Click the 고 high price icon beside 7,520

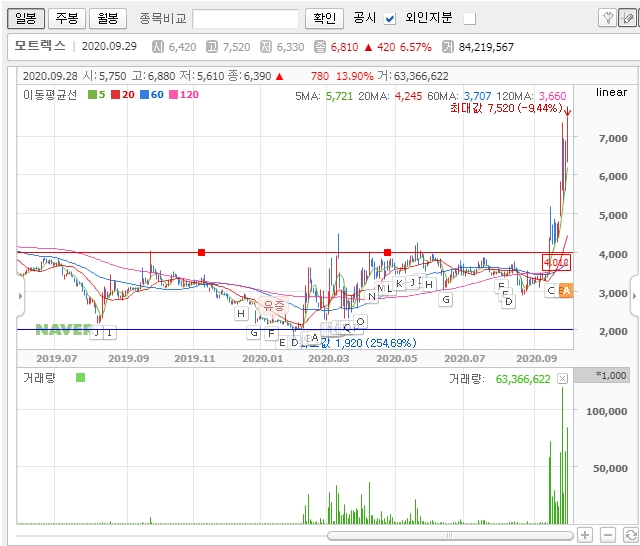(x=211, y=47)
